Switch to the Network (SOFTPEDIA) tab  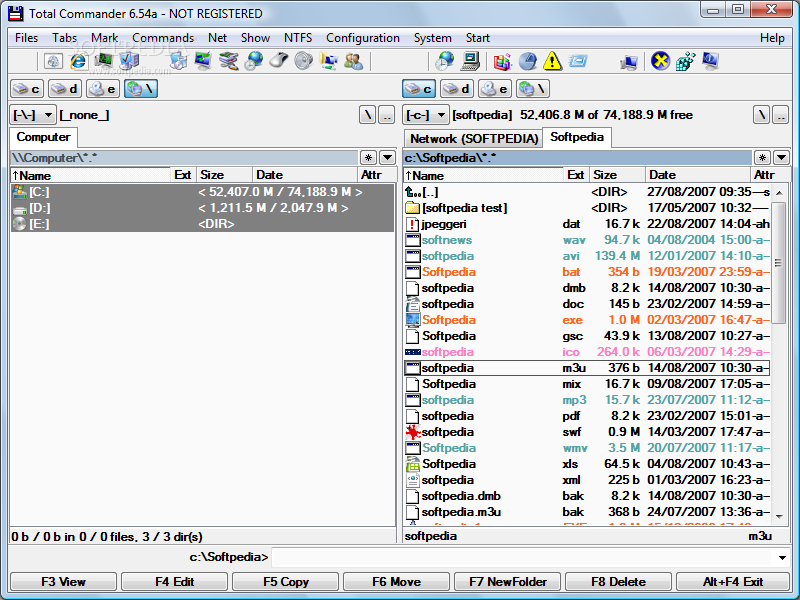point(472,138)
